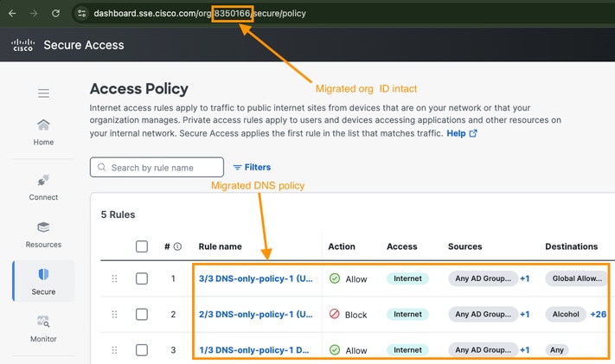Open the Filters dropdown
Image resolution: width=615 pixels, height=364 pixels.
(x=252, y=167)
